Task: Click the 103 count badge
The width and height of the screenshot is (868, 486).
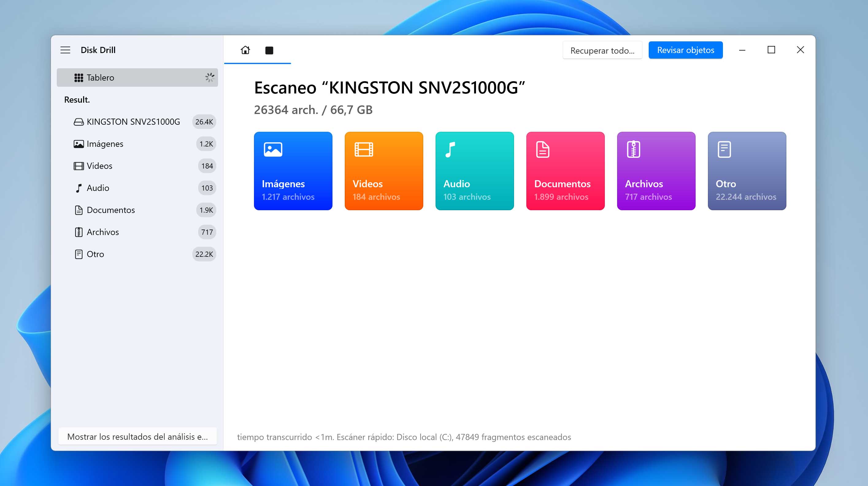Action: tap(207, 188)
